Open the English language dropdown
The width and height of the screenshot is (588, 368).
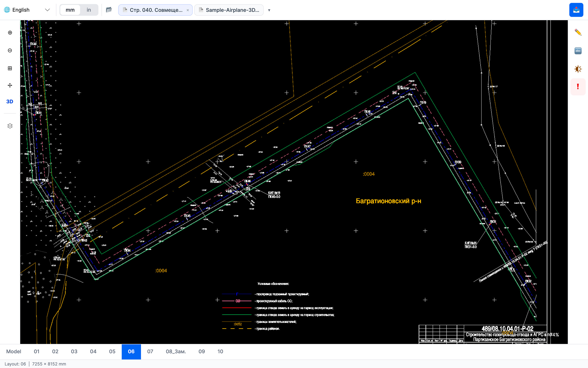[27, 10]
